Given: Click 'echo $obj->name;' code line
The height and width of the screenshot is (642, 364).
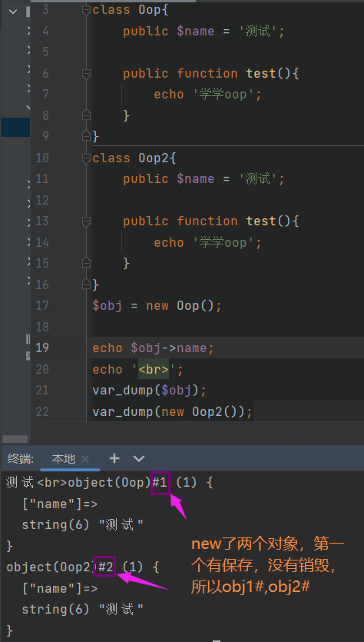Looking at the screenshot, I should (153, 348).
